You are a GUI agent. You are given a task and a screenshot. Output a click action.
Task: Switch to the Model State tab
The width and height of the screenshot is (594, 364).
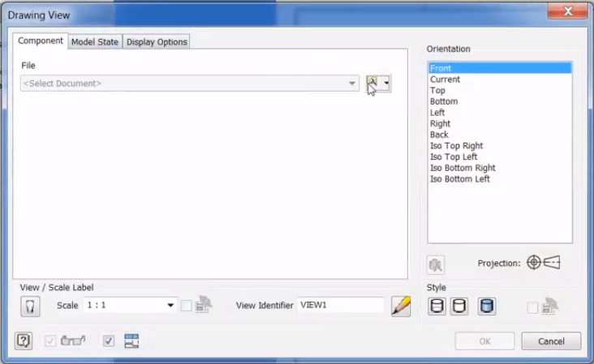pyautogui.click(x=95, y=42)
